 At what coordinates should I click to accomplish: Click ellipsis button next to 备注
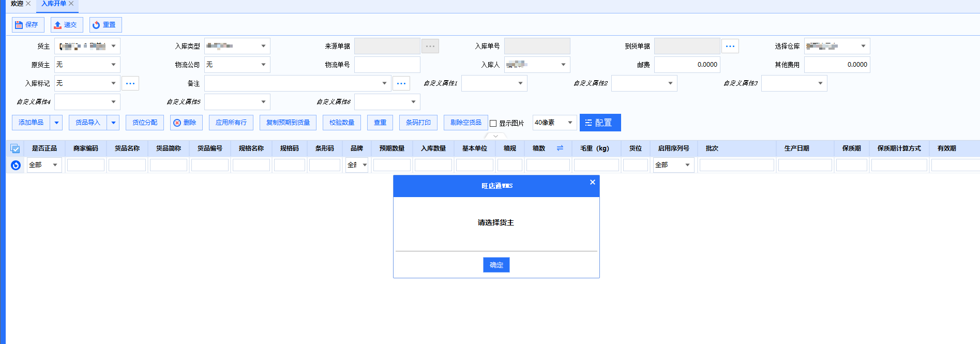pos(401,83)
